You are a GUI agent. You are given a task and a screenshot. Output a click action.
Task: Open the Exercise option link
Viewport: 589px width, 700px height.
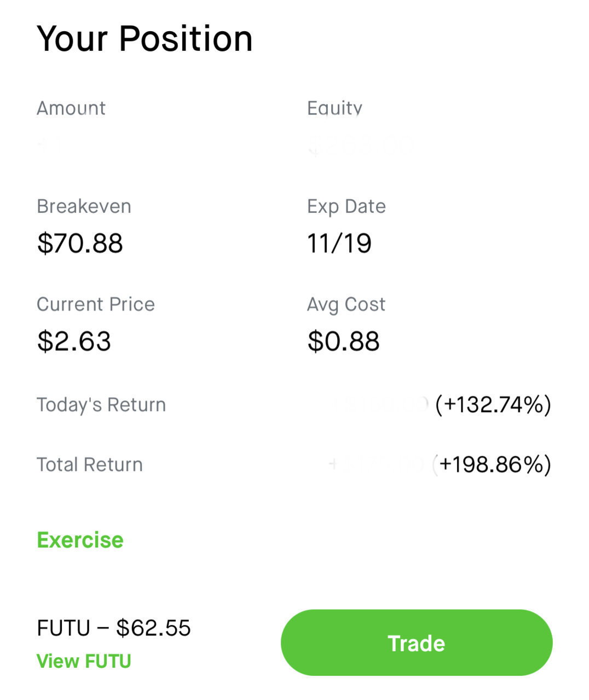tap(80, 540)
